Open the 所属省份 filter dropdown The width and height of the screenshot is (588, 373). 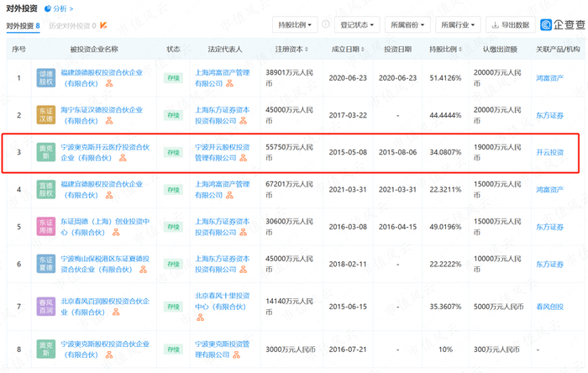407,24
